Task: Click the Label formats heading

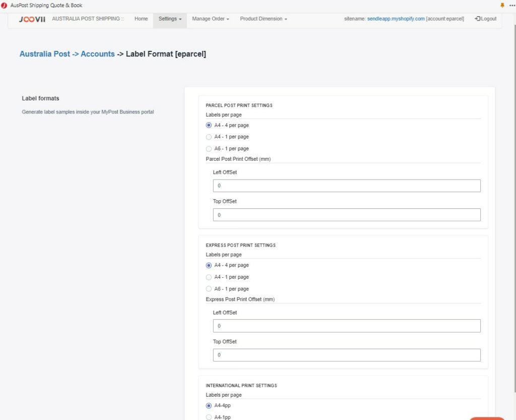Action: 40,98
